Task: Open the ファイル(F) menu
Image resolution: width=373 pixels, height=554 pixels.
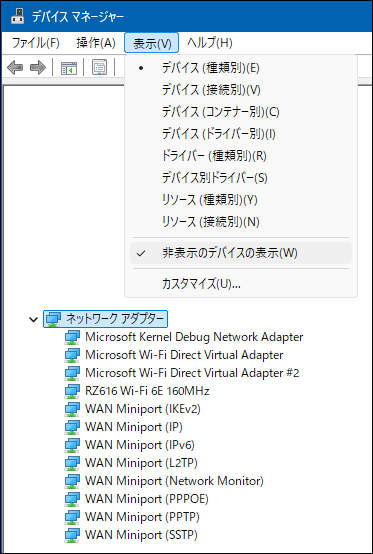Action: (x=36, y=43)
